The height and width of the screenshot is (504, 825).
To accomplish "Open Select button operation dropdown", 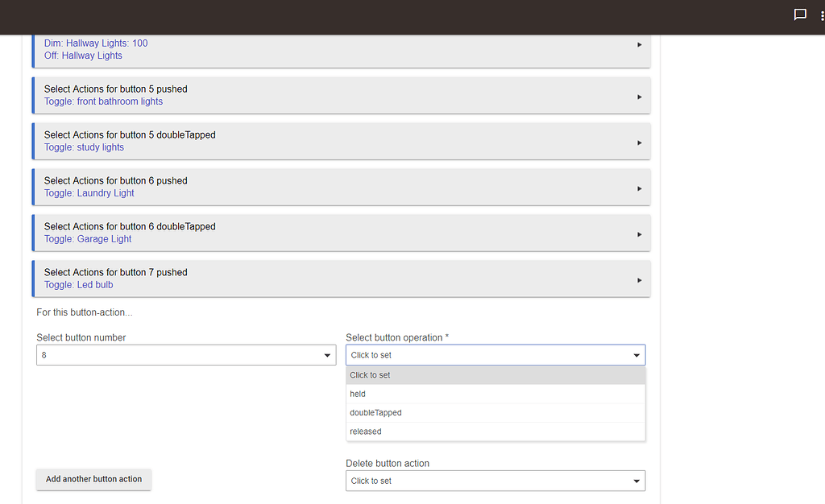I will 495,355.
